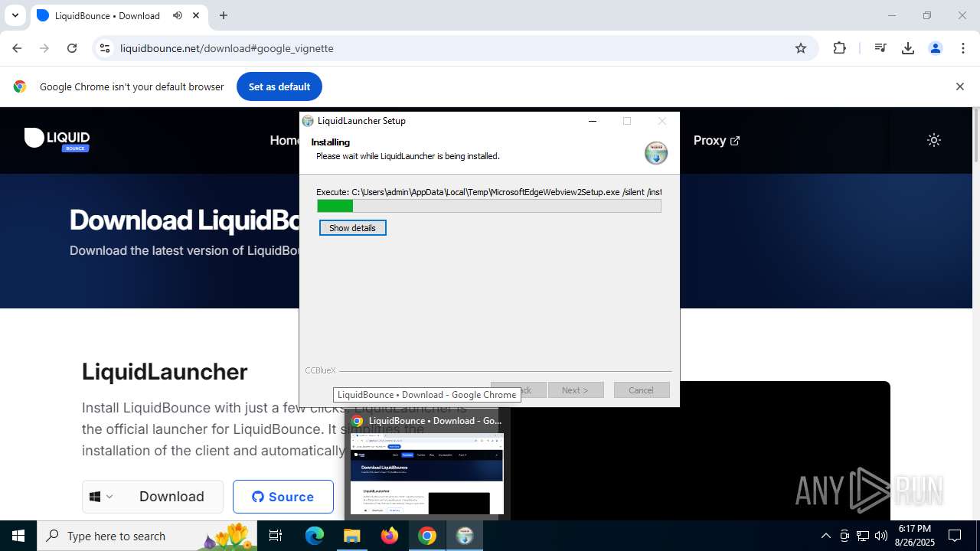Click the Execute command path text
The image size is (980, 551).
click(488, 192)
